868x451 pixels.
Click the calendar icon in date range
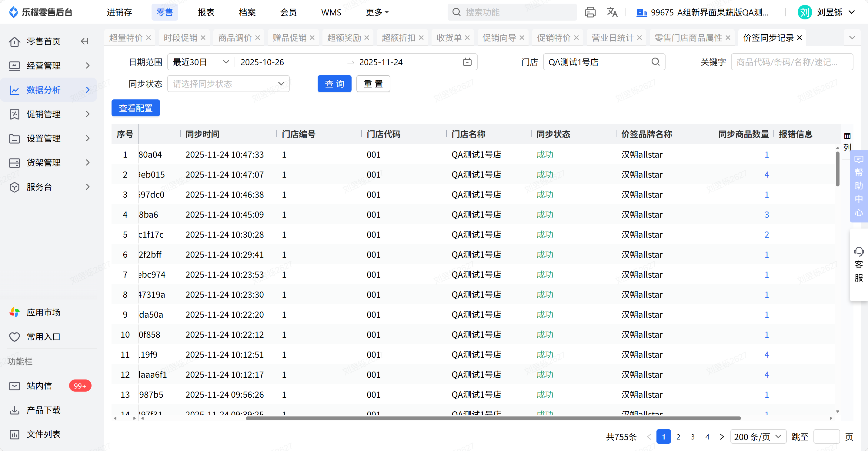point(467,62)
